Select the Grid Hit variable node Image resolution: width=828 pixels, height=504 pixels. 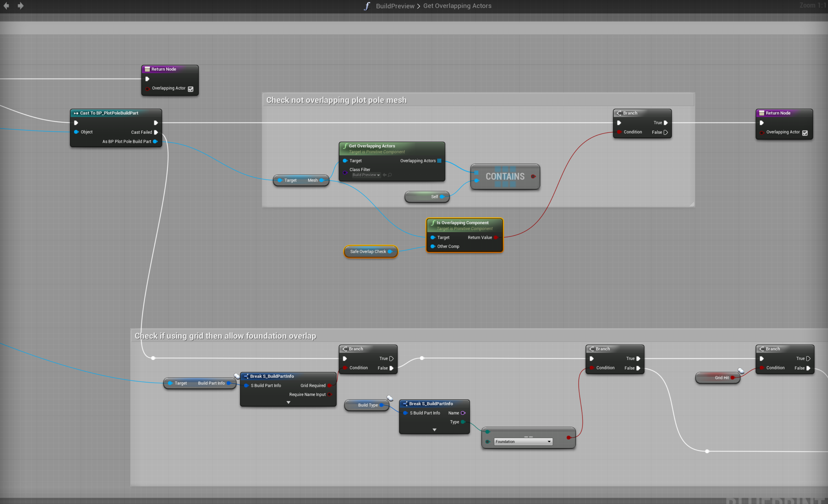pyautogui.click(x=716, y=378)
